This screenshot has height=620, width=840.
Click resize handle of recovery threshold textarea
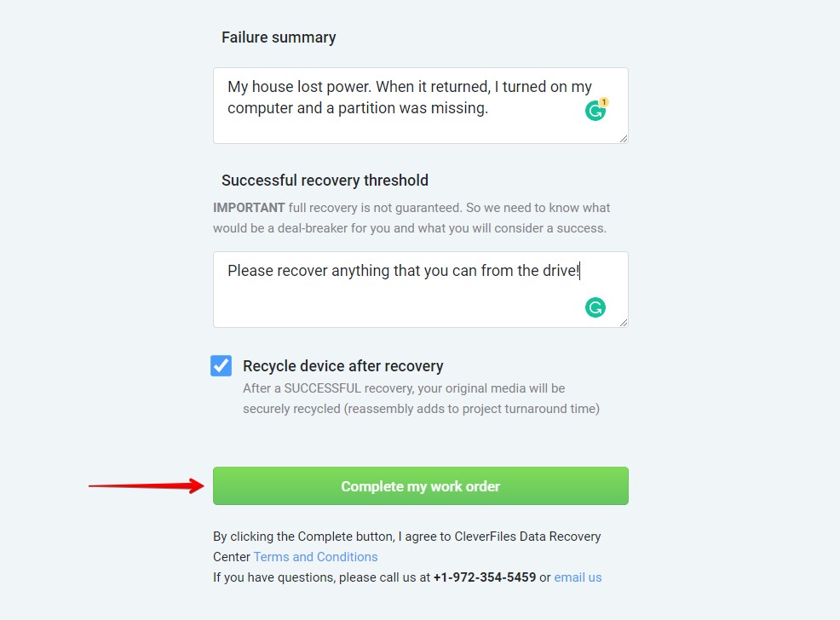point(623,323)
